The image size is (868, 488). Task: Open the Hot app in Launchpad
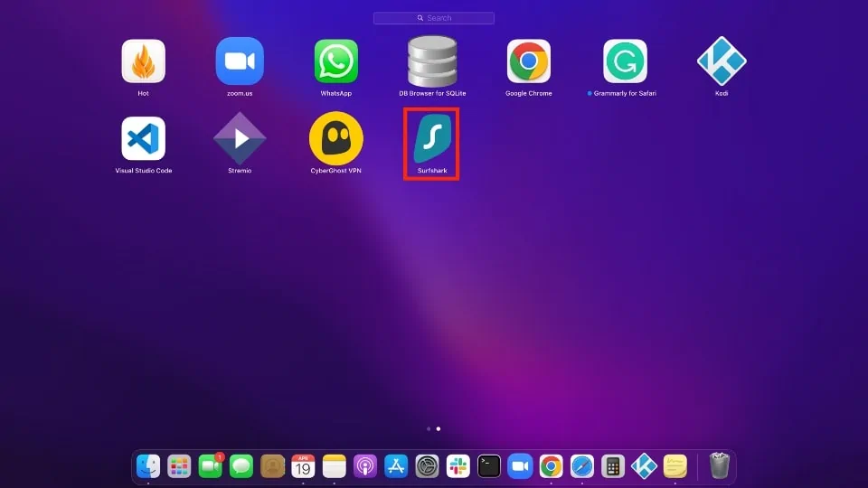point(144,61)
